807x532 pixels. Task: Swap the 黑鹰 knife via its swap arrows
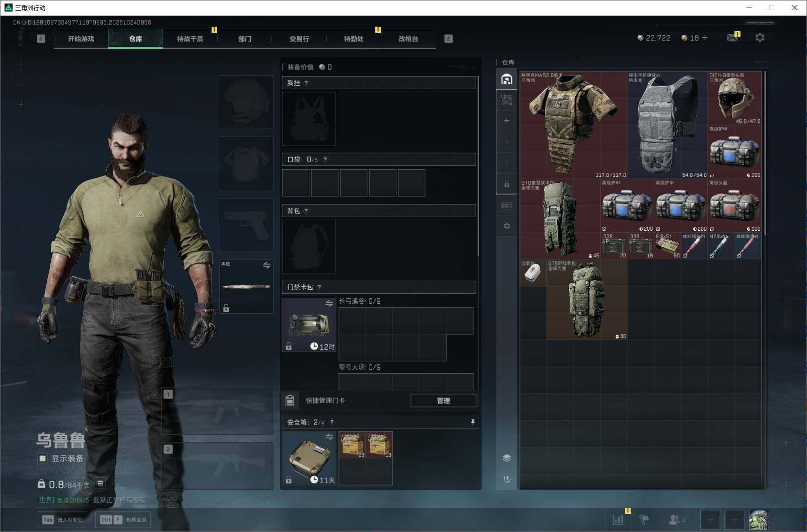click(266, 265)
